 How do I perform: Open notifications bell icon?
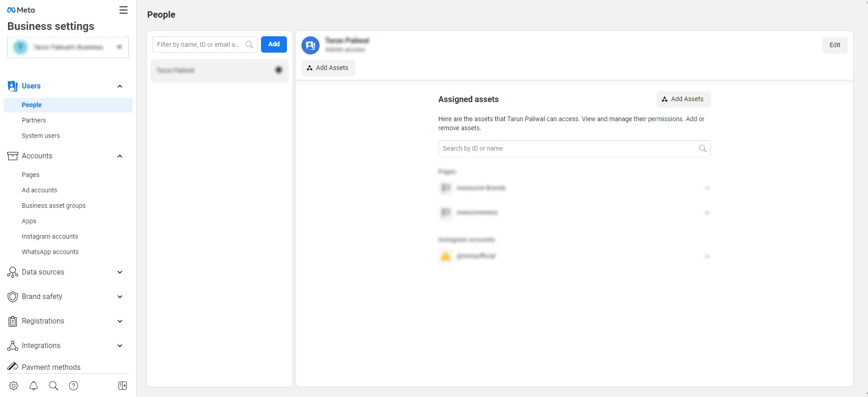click(34, 386)
